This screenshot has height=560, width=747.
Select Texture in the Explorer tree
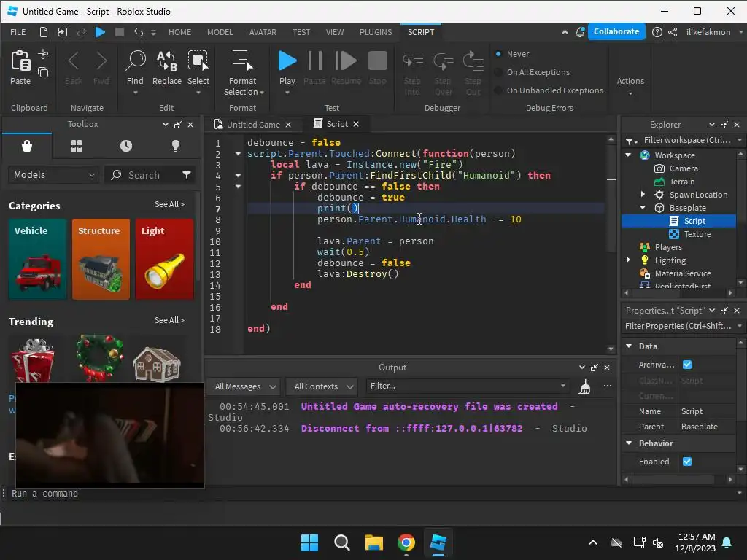click(697, 234)
